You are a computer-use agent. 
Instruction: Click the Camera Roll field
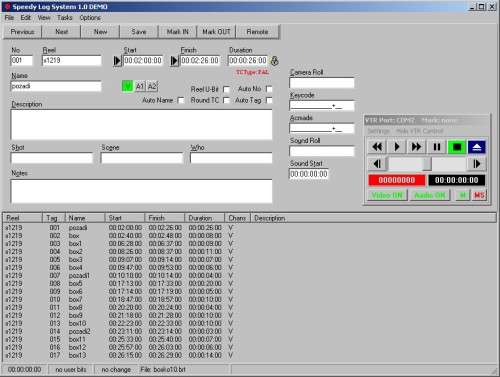(322, 83)
